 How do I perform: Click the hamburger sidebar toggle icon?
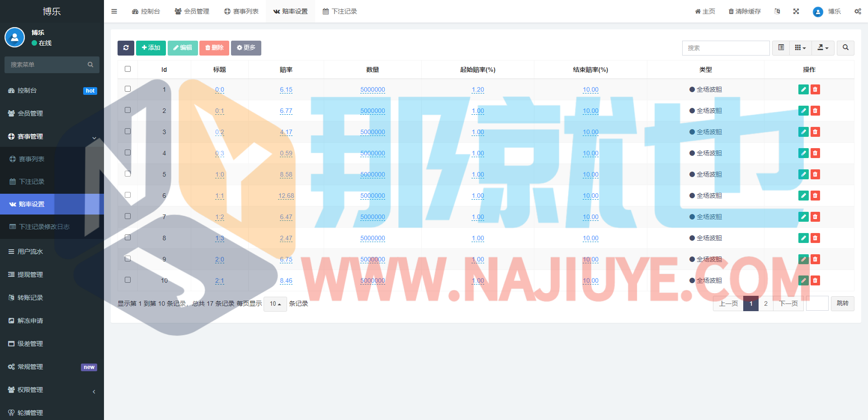(114, 11)
